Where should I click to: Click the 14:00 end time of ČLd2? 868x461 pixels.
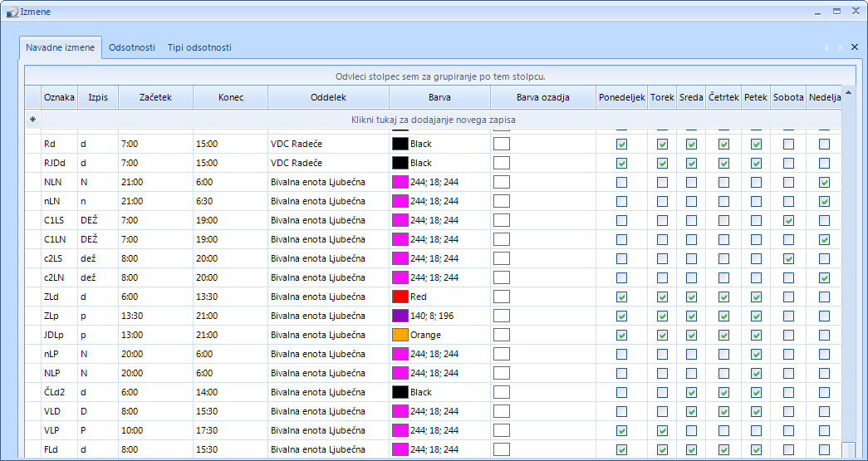click(231, 392)
